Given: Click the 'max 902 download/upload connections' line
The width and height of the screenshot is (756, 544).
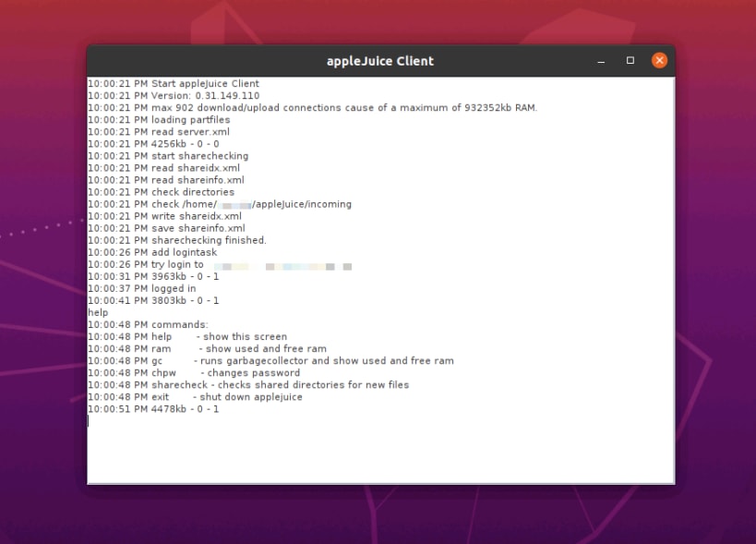Looking at the screenshot, I should pos(312,107).
